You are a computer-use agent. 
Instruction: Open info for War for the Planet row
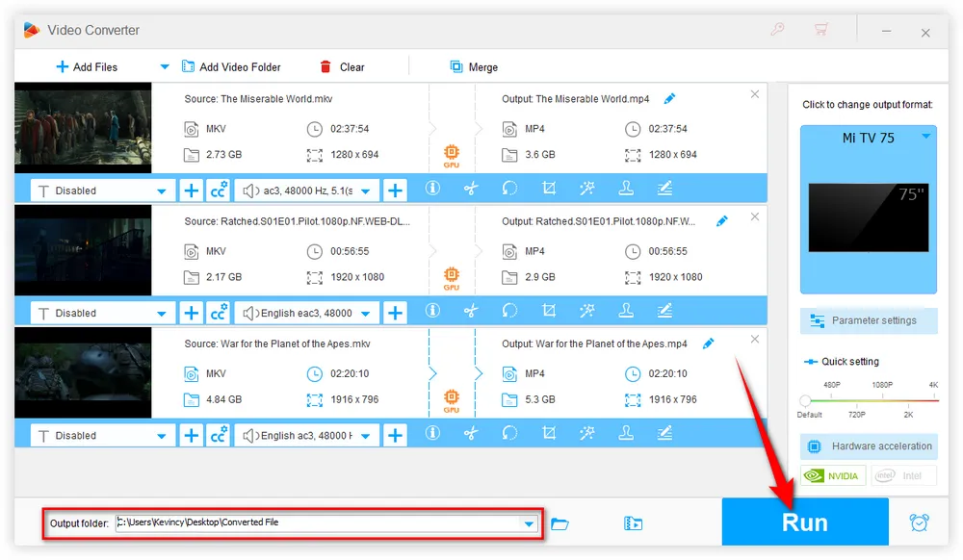click(x=432, y=433)
